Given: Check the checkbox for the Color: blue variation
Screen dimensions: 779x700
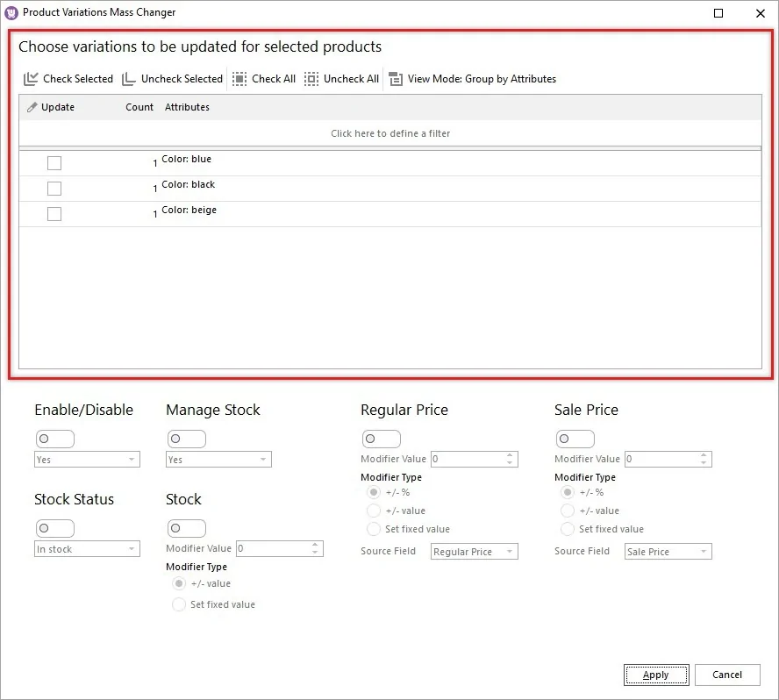Looking at the screenshot, I should pos(54,162).
